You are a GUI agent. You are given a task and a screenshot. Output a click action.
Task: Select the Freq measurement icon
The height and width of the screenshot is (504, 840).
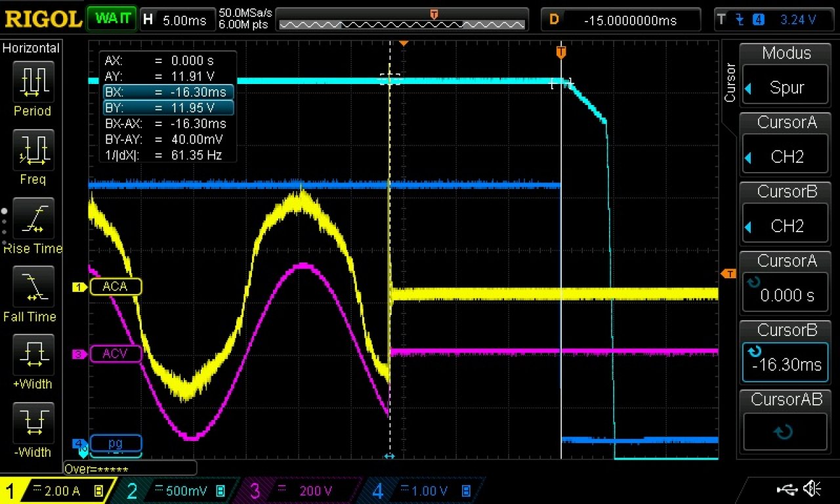click(x=33, y=152)
